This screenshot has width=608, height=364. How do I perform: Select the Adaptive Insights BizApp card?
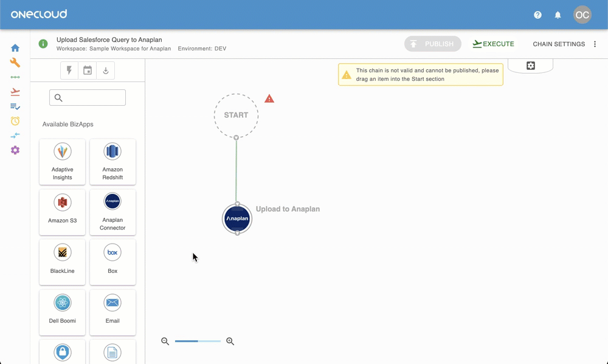point(63,162)
